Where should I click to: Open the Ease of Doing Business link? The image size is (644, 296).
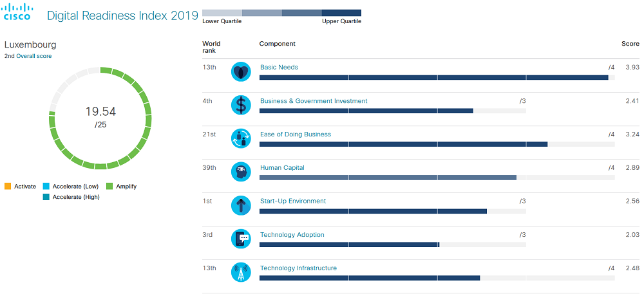(x=296, y=134)
